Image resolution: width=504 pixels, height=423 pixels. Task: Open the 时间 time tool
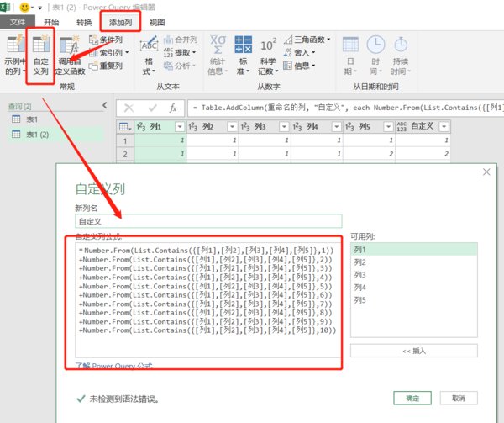pos(375,55)
